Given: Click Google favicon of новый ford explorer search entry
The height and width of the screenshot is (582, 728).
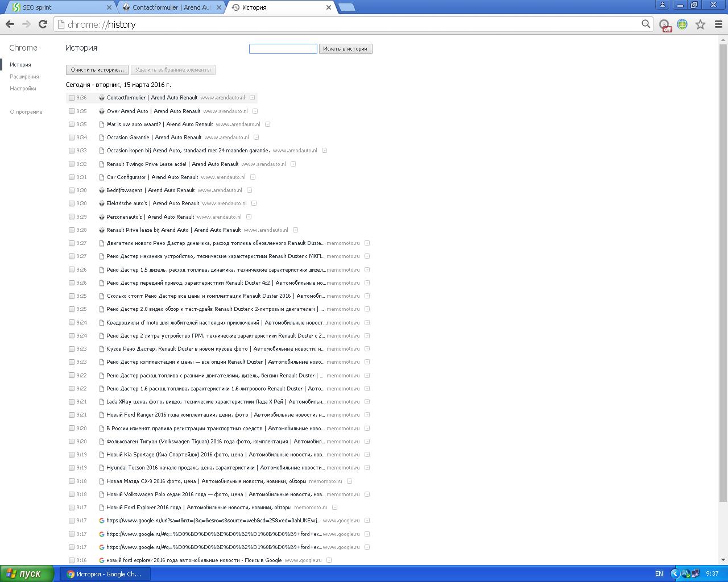Looking at the screenshot, I should (102, 560).
